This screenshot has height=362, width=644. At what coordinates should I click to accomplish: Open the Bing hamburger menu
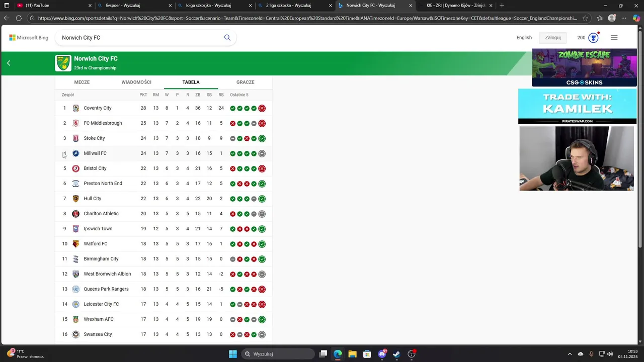(x=614, y=38)
